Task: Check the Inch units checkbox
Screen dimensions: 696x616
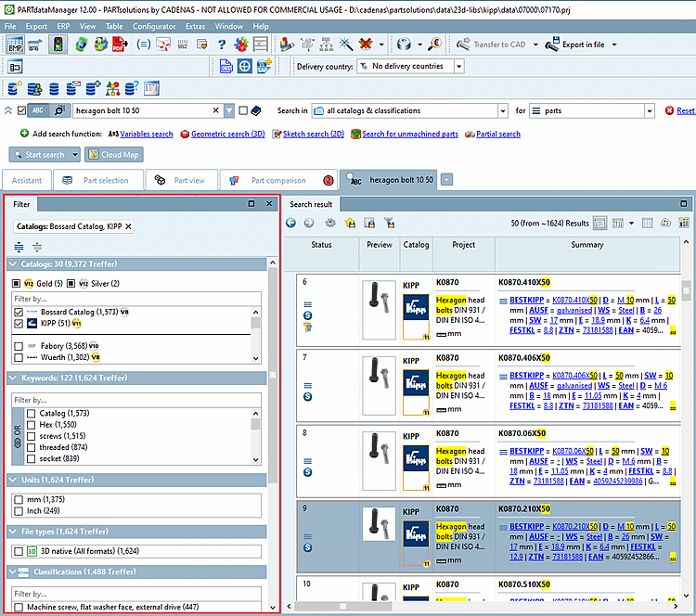Action: pyautogui.click(x=19, y=511)
